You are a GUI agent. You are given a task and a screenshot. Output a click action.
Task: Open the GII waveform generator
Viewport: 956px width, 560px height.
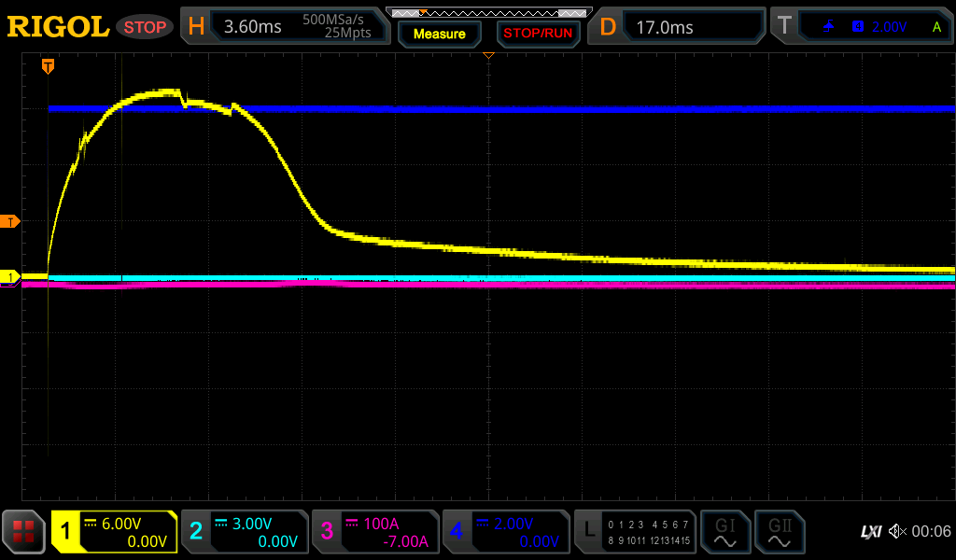(779, 532)
